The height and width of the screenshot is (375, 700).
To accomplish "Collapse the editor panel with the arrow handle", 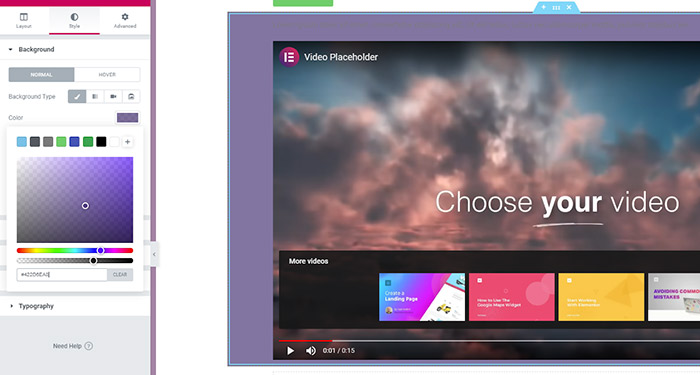I will pos(154,254).
